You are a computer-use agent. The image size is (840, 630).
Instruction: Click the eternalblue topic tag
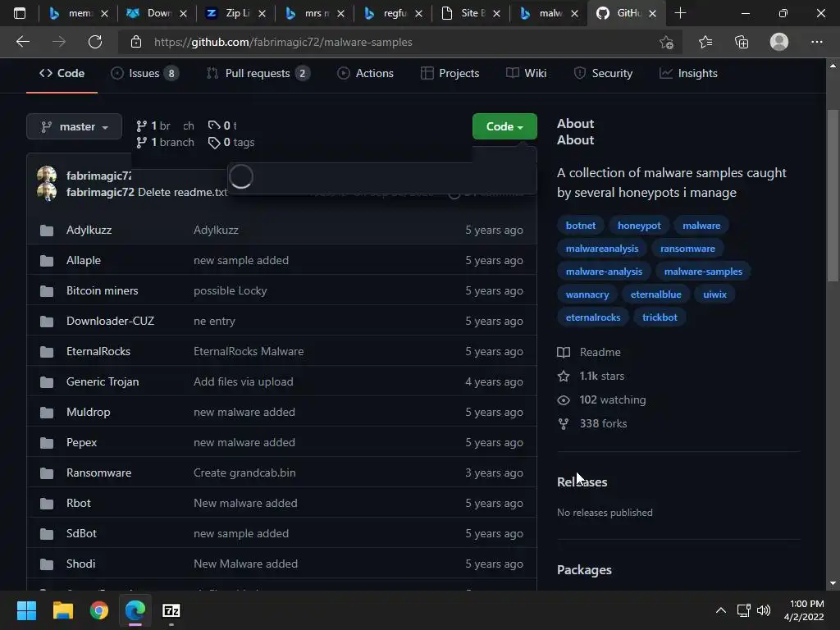click(x=655, y=294)
